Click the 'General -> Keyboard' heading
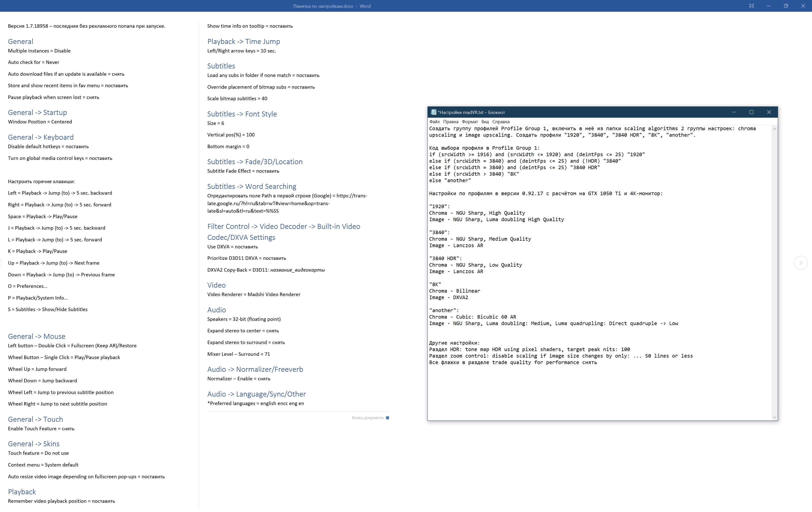812x512 pixels. tap(41, 137)
